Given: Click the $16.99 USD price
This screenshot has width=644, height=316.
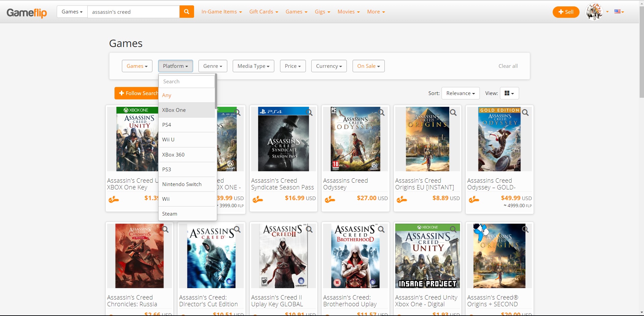Looking at the screenshot, I should (x=300, y=198).
